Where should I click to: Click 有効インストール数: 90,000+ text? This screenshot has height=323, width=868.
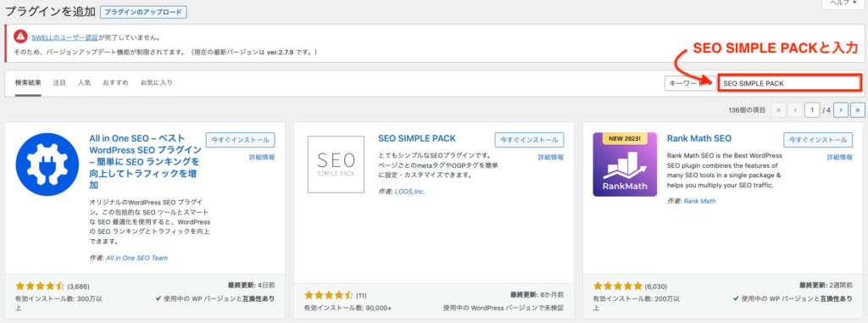348,308
